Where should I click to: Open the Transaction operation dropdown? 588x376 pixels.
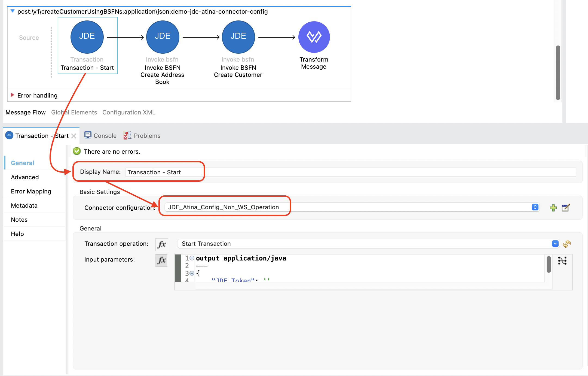555,244
